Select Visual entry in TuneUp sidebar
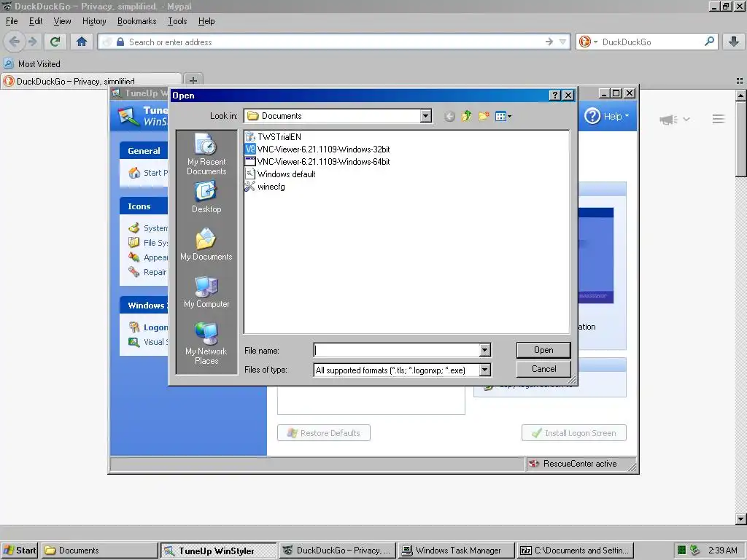The width and height of the screenshot is (747, 560). tap(148, 342)
